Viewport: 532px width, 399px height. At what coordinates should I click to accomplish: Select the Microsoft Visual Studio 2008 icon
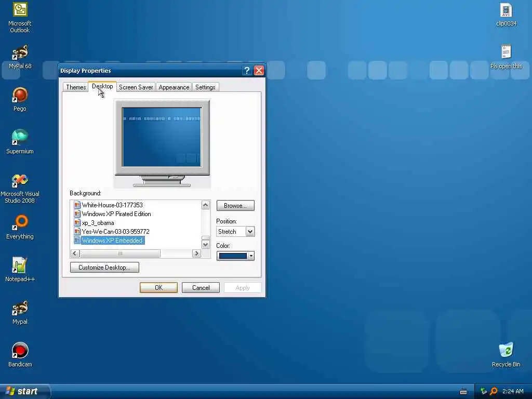pyautogui.click(x=20, y=188)
